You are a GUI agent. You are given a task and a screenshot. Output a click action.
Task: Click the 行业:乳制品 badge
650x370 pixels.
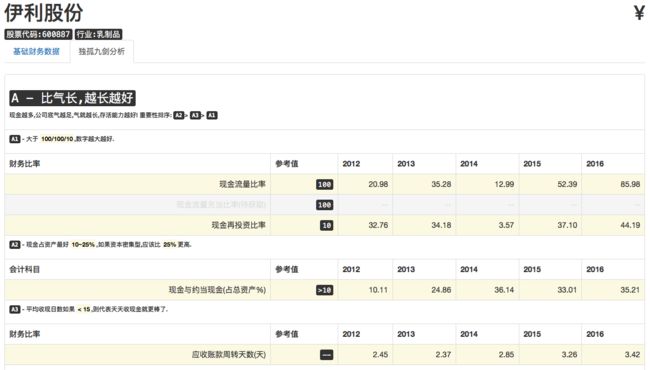point(98,34)
